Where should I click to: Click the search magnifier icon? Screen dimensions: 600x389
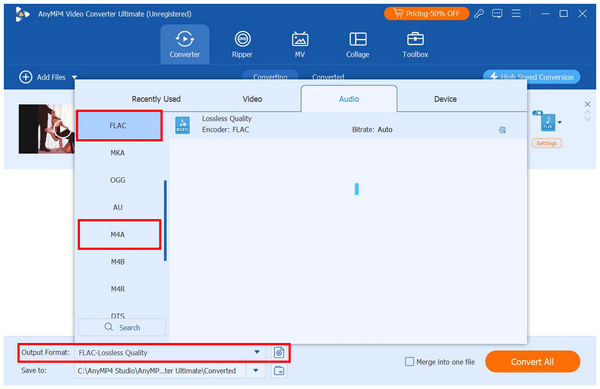[x=109, y=327]
